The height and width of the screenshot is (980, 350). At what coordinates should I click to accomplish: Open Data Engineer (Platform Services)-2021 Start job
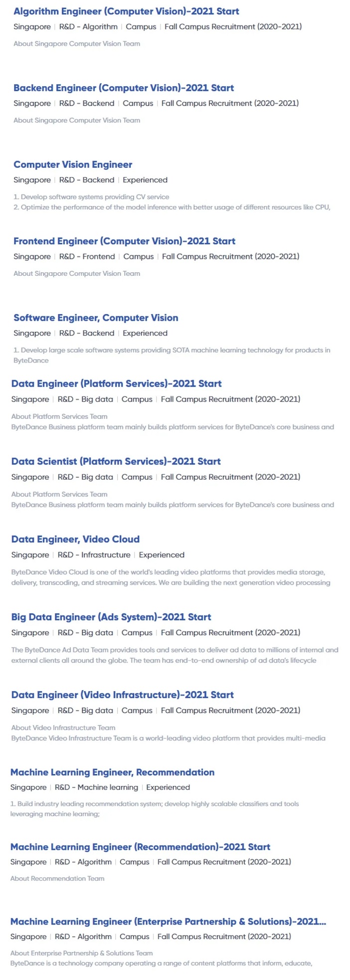(117, 384)
